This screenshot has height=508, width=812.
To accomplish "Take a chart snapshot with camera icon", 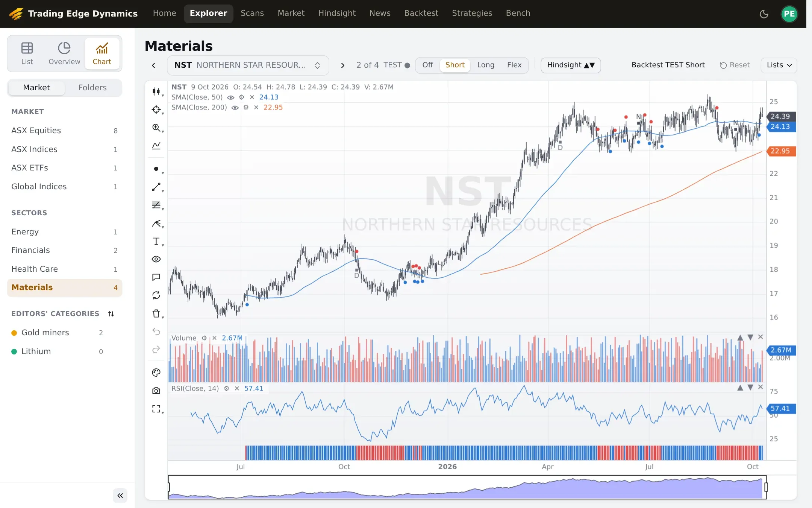I will 156,391.
